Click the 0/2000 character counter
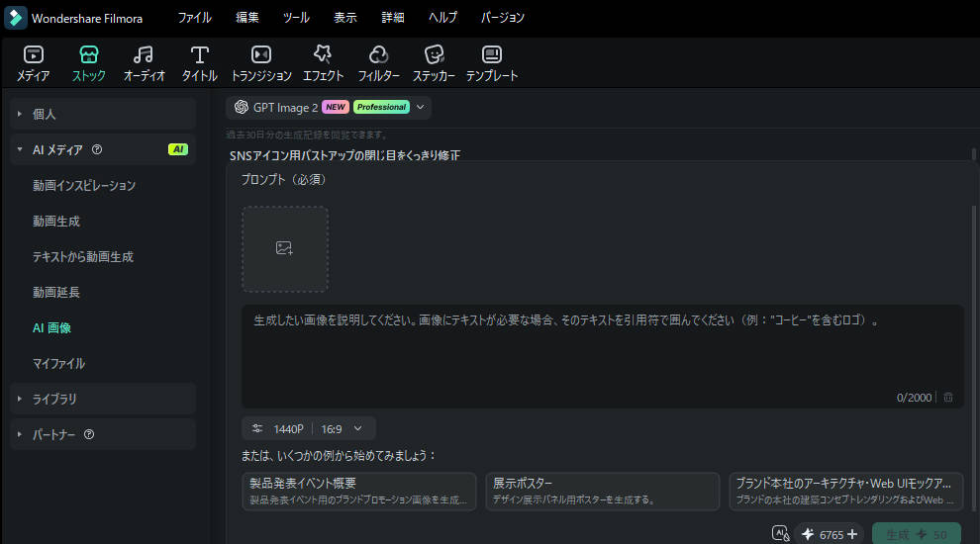The height and width of the screenshot is (544, 980). [914, 398]
